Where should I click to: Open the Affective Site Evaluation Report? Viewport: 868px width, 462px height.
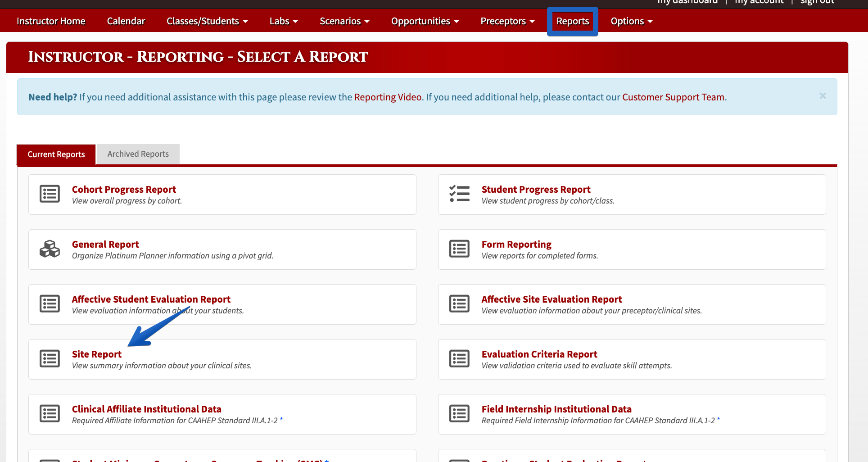(x=552, y=299)
